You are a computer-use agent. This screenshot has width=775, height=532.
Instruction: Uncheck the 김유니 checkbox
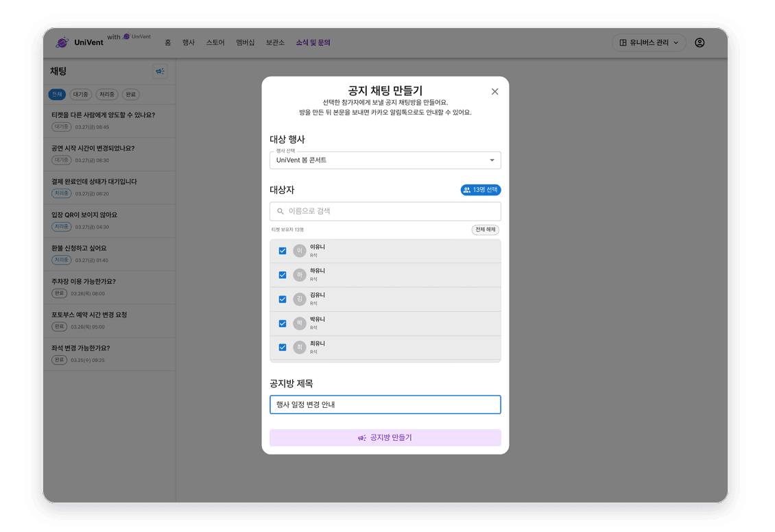point(282,300)
